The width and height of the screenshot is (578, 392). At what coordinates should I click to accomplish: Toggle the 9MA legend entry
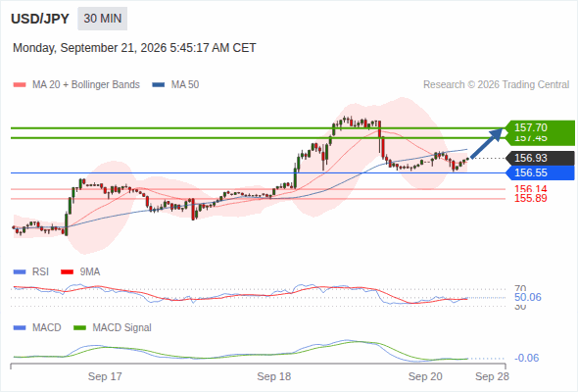click(80, 272)
